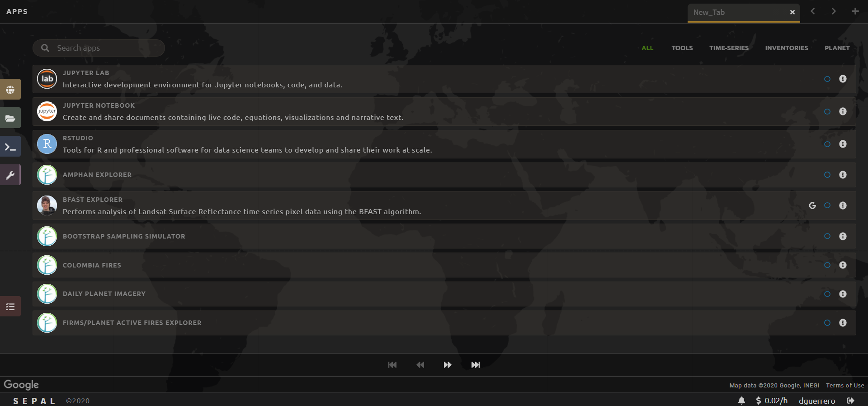Viewport: 868px width, 406px height.
Task: Focus the Search apps field
Action: tap(99, 48)
